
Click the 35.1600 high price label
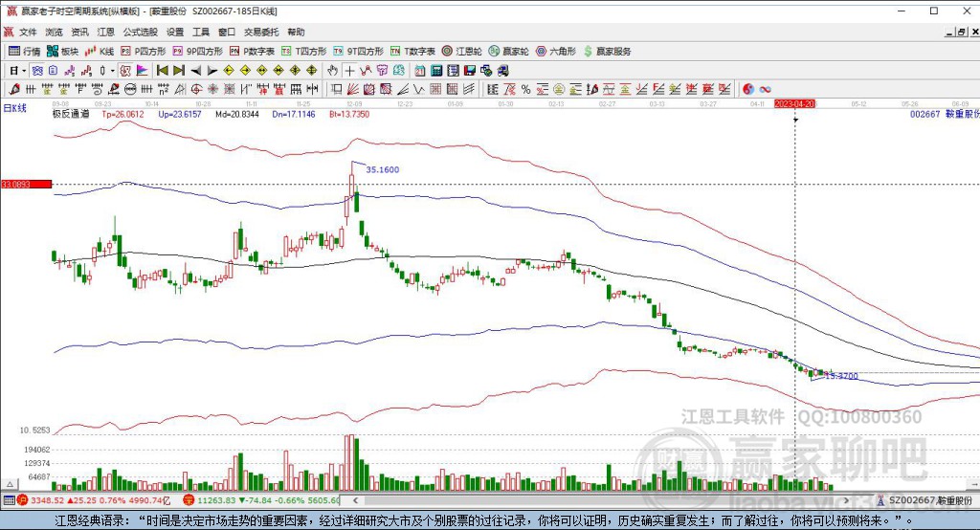(383, 169)
